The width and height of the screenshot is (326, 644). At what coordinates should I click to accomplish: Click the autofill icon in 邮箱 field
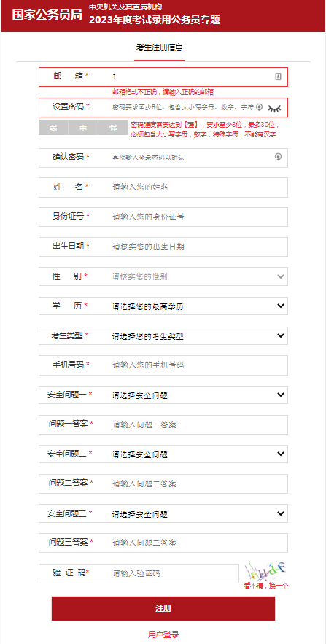click(x=278, y=77)
